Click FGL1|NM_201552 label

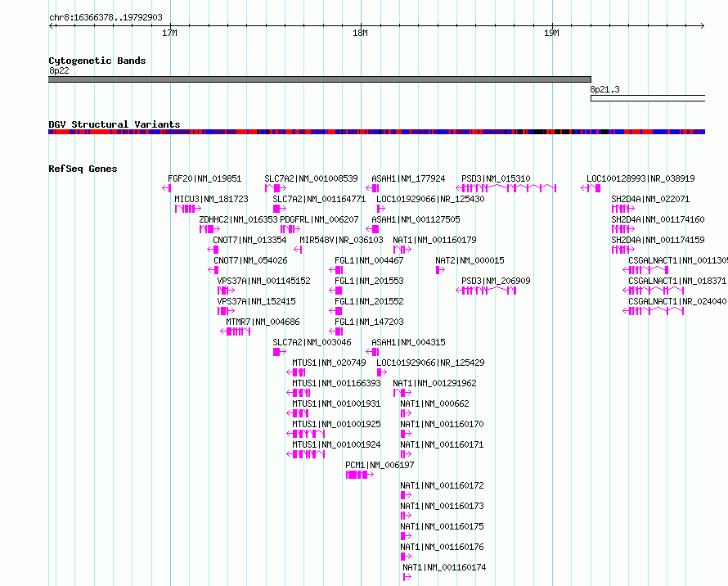tap(369, 301)
